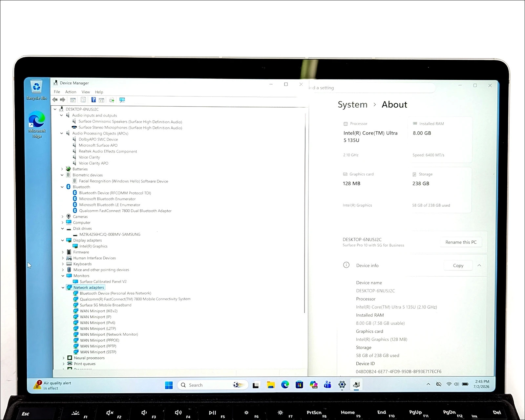Expand the Keyboards category
This screenshot has width=525, height=420.
63,264
